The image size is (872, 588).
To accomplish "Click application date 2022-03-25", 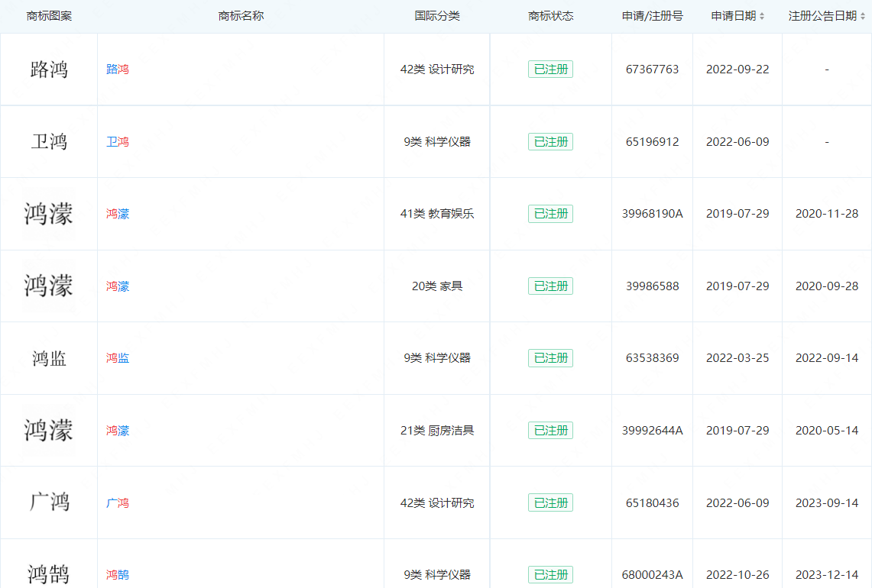I will pyautogui.click(x=737, y=358).
